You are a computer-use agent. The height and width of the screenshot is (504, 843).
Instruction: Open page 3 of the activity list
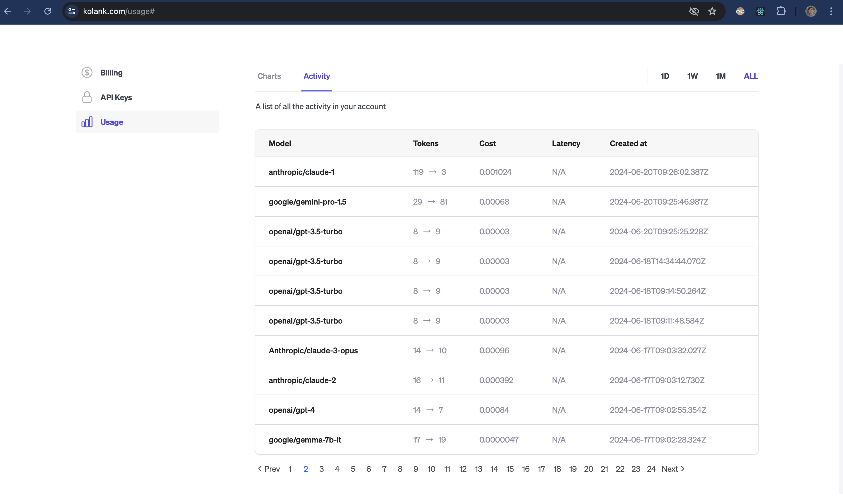[x=321, y=469]
